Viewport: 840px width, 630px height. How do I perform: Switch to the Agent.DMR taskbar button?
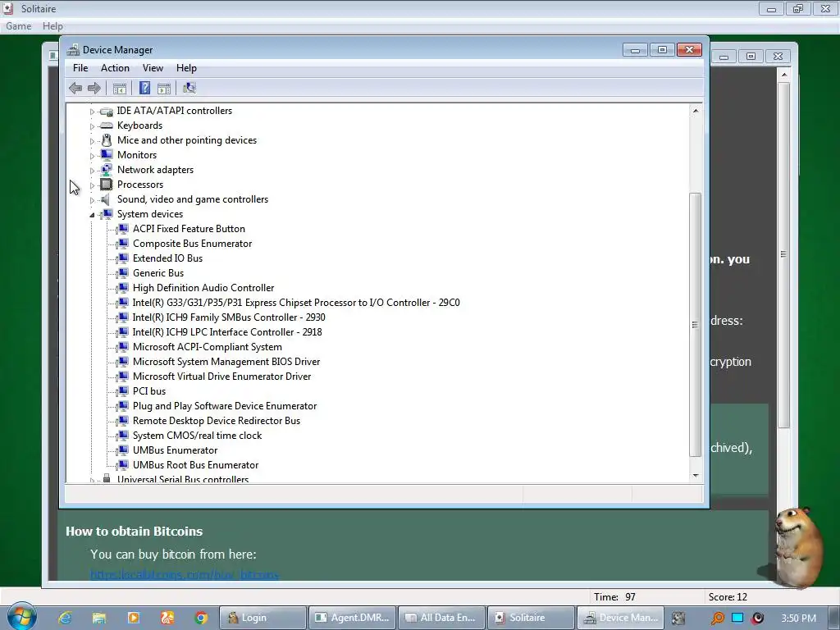point(353,618)
